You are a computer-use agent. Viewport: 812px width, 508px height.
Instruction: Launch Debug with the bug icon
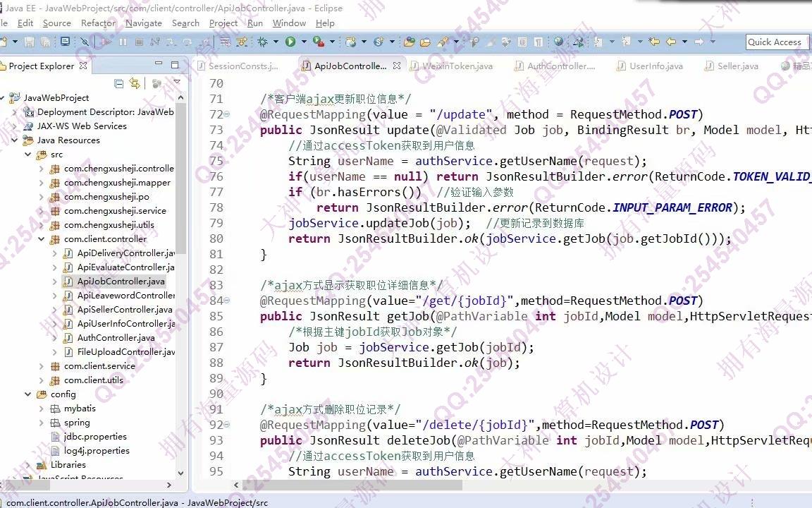coord(262,42)
